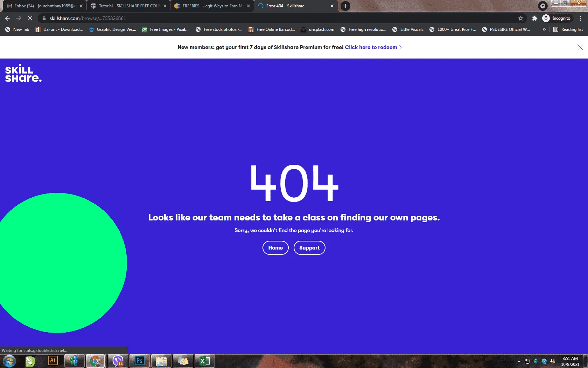Screen dimensions: 588x368
Task: Open the Reading list
Action: click(568, 29)
